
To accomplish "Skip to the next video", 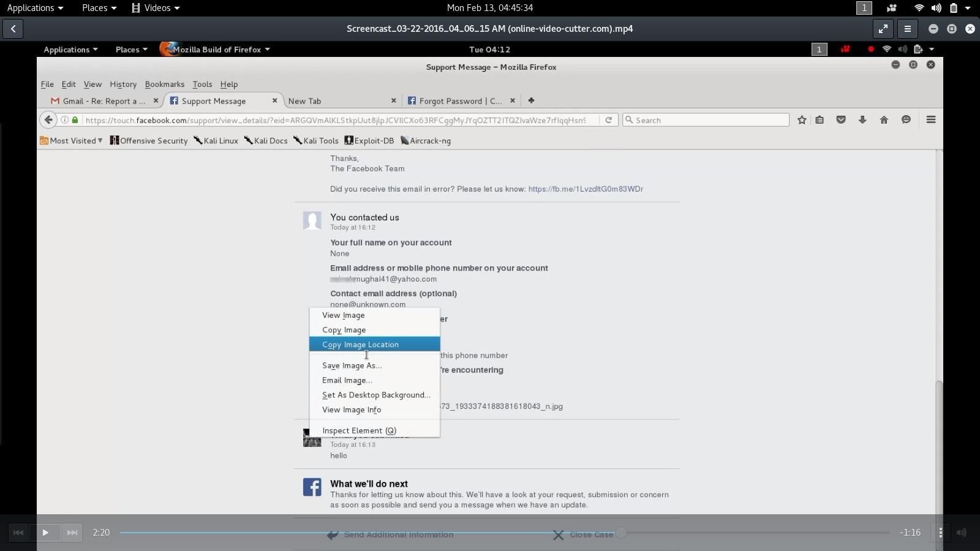I will (x=72, y=533).
